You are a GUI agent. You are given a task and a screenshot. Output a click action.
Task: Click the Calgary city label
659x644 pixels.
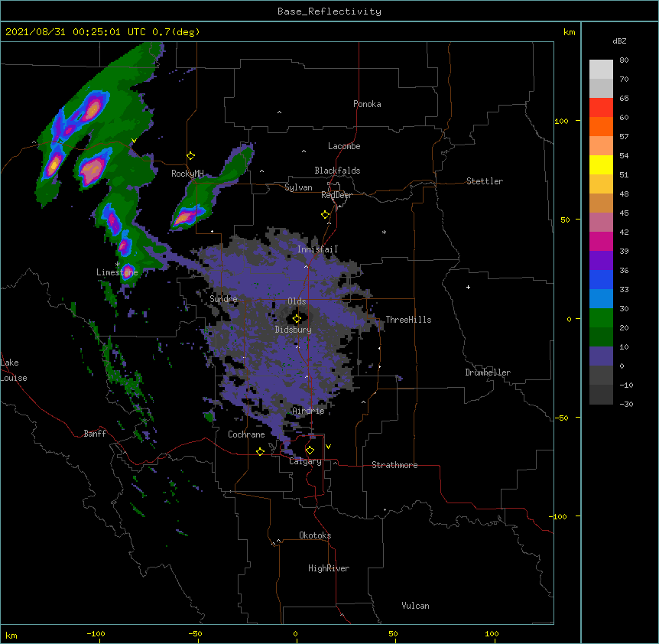click(305, 461)
